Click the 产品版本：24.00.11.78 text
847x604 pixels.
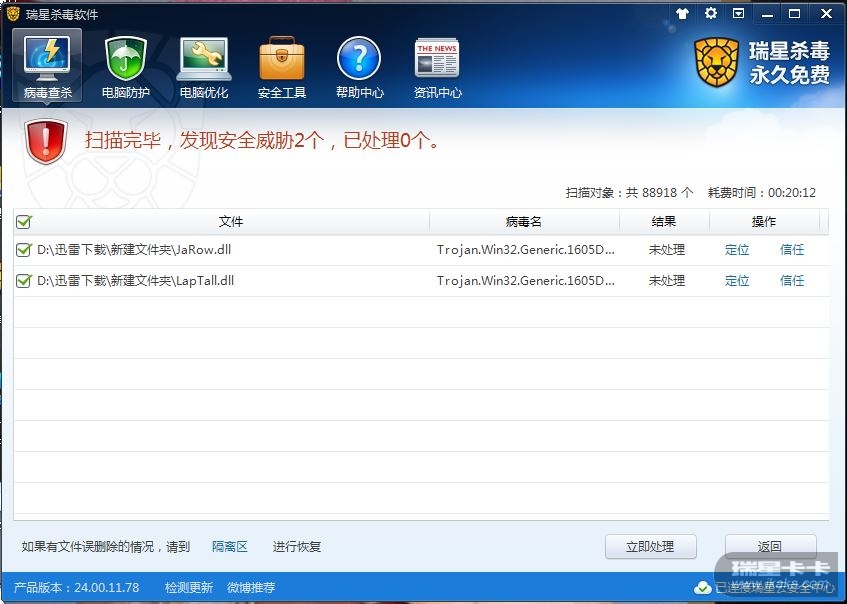[76, 588]
